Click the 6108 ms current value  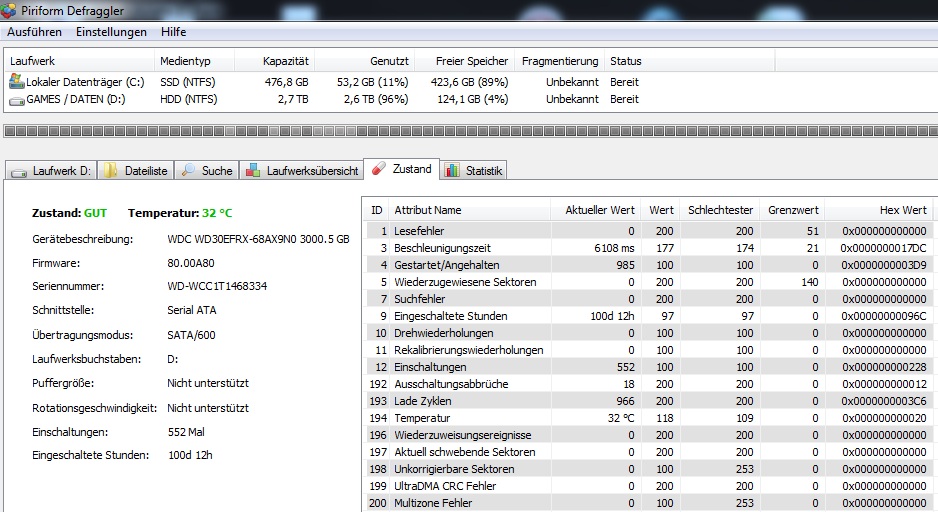(614, 248)
